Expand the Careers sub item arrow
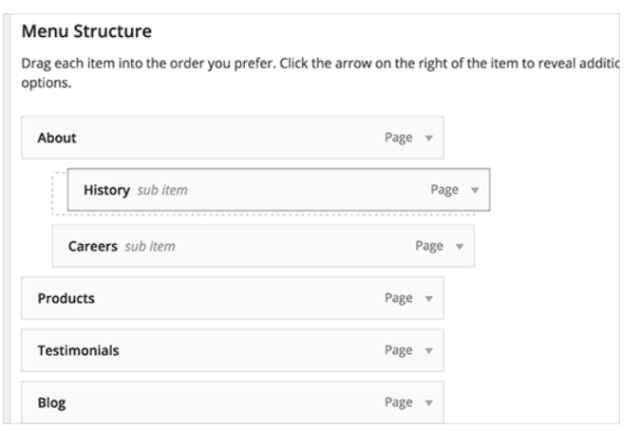 pyautogui.click(x=460, y=247)
